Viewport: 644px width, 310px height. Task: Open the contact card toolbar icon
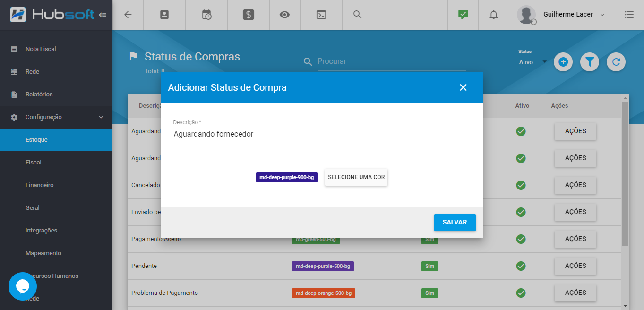click(164, 15)
